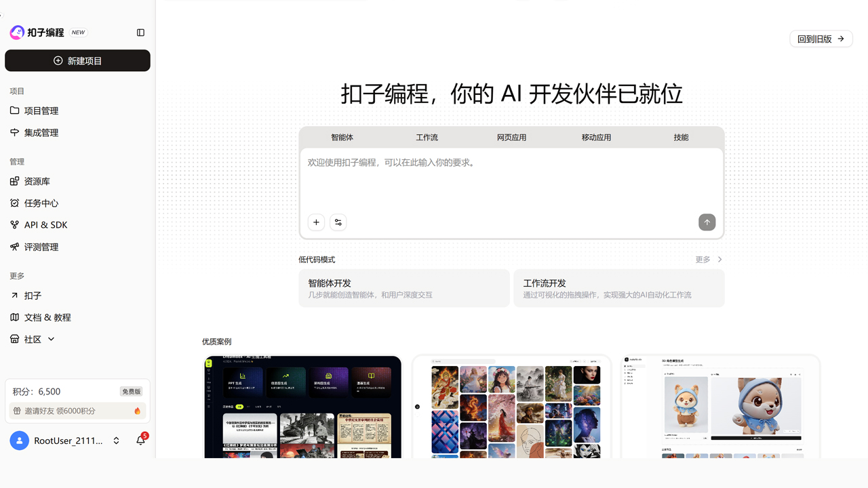This screenshot has height=488, width=868.
Task: Select the 工作流 tab
Action: [x=427, y=138]
